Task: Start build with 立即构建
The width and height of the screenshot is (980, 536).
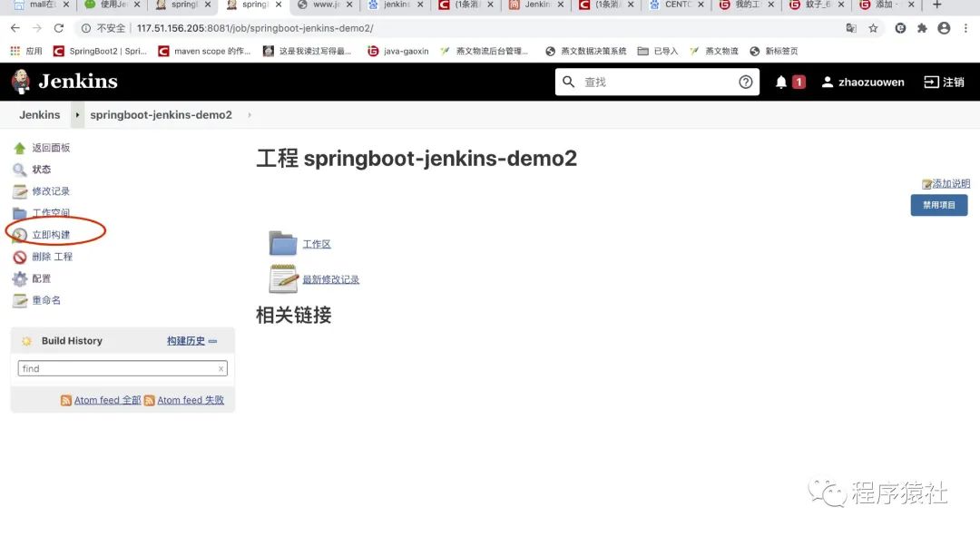Action: (x=51, y=234)
